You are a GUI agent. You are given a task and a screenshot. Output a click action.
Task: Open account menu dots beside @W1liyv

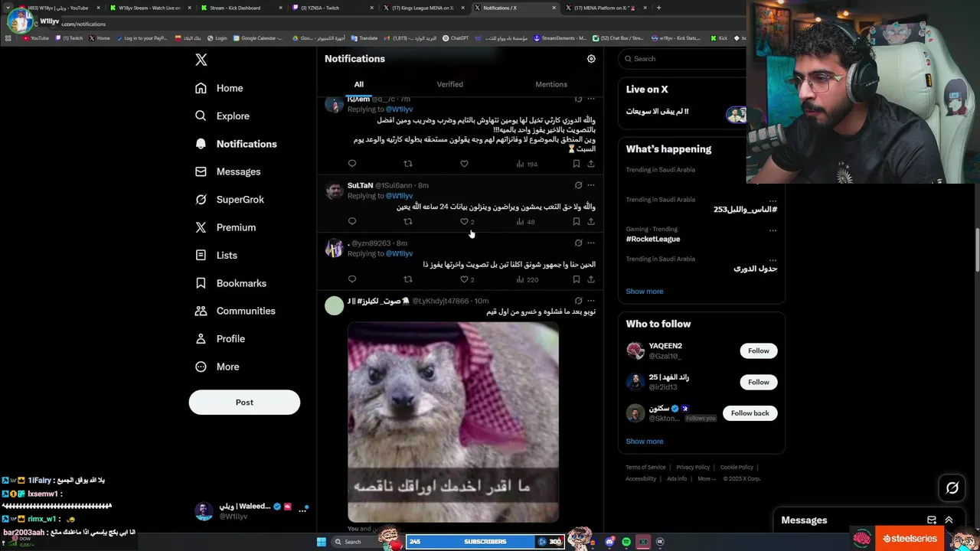[303, 510]
